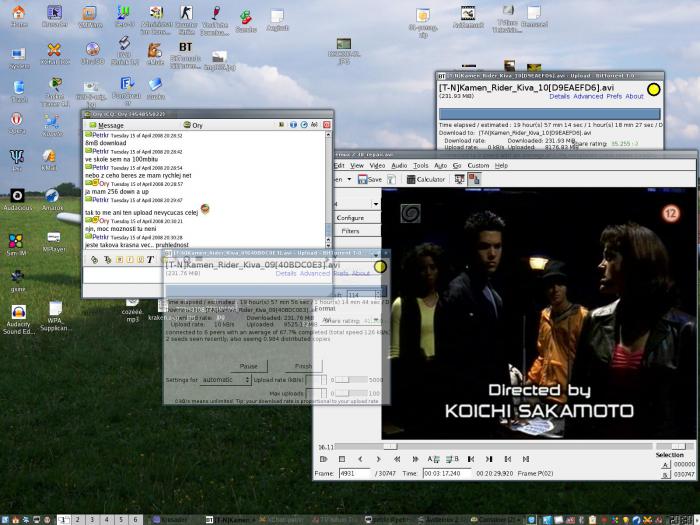This screenshot has height=525, width=700.
Task: Open the Audio menu in Avidemux
Action: coord(399,166)
